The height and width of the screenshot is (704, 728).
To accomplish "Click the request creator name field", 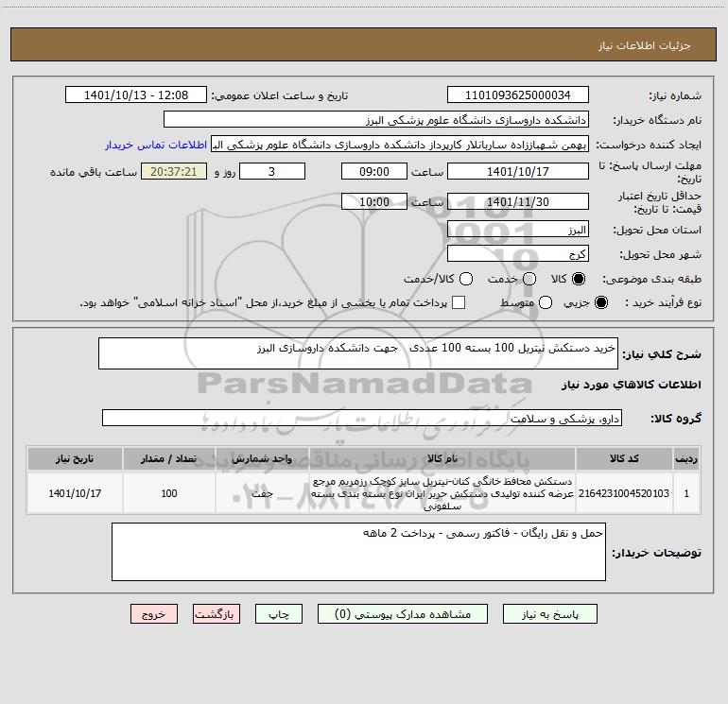I will (400, 145).
